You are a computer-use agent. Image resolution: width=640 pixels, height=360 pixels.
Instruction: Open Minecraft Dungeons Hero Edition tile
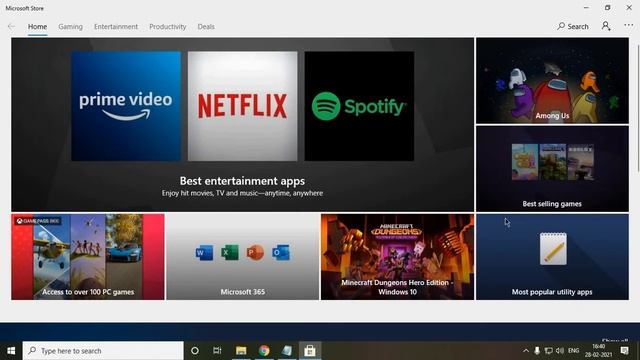point(398,257)
